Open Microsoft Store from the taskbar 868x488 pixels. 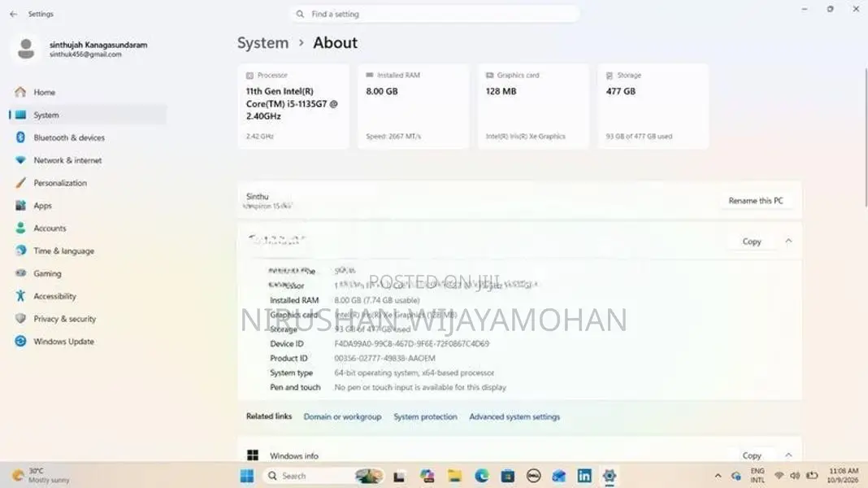508,476
